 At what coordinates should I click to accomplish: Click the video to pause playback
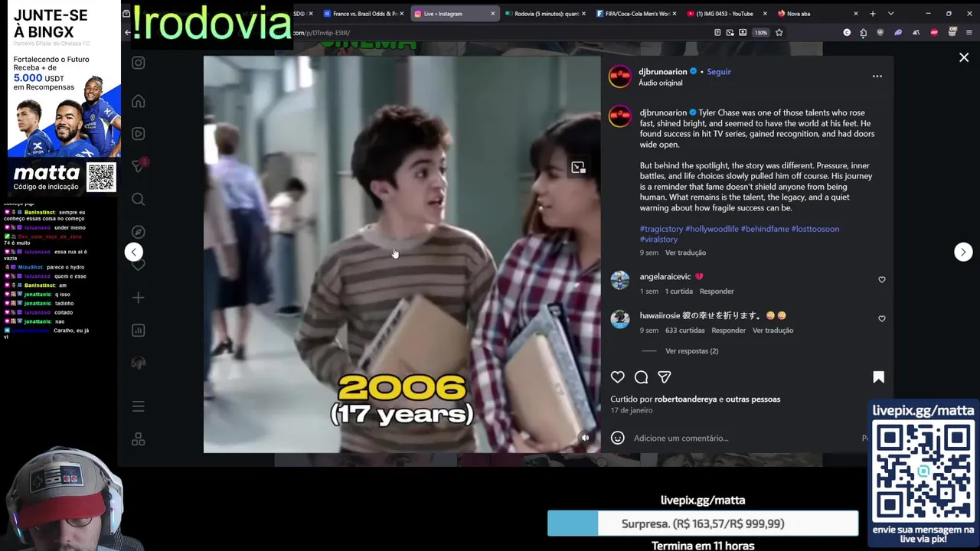[402, 255]
